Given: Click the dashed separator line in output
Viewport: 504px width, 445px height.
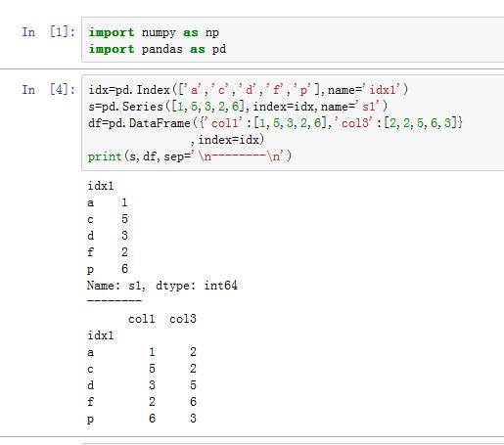Looking at the screenshot, I should tap(115, 300).
